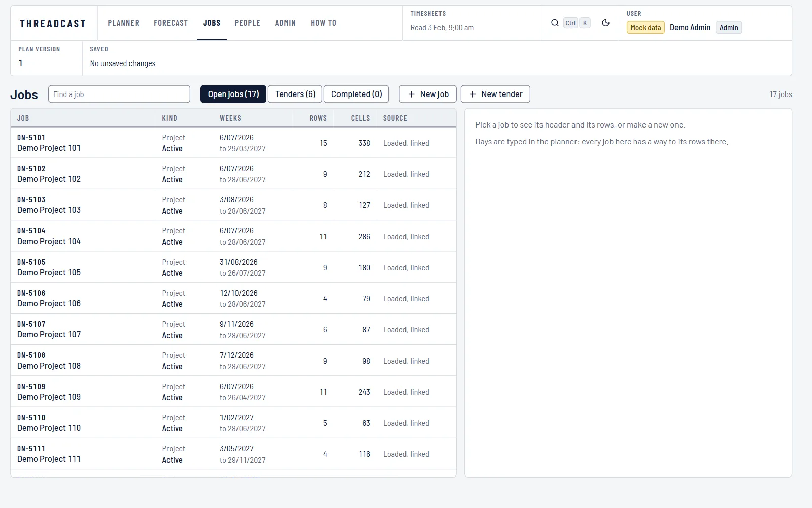
Task: Select Demo Project 104
Action: click(x=233, y=236)
